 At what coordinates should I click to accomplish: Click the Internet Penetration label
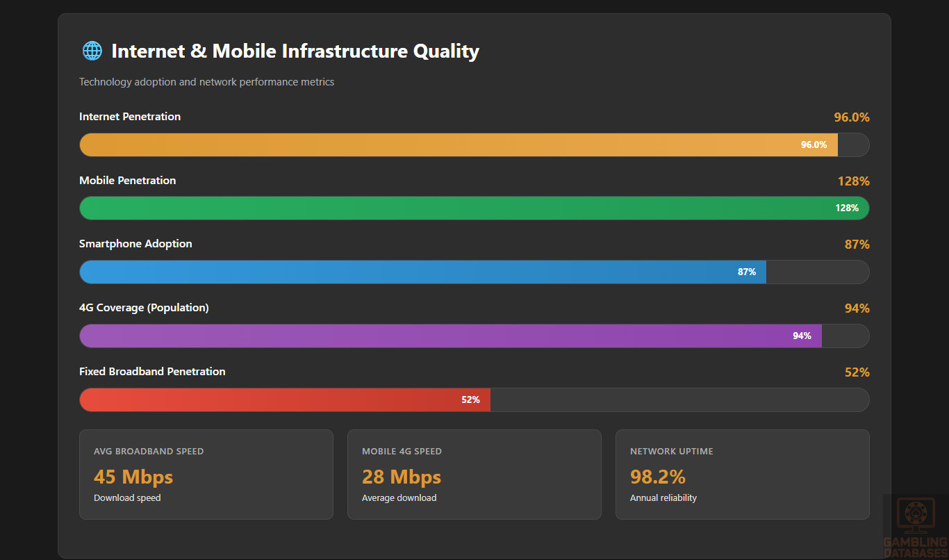(130, 117)
